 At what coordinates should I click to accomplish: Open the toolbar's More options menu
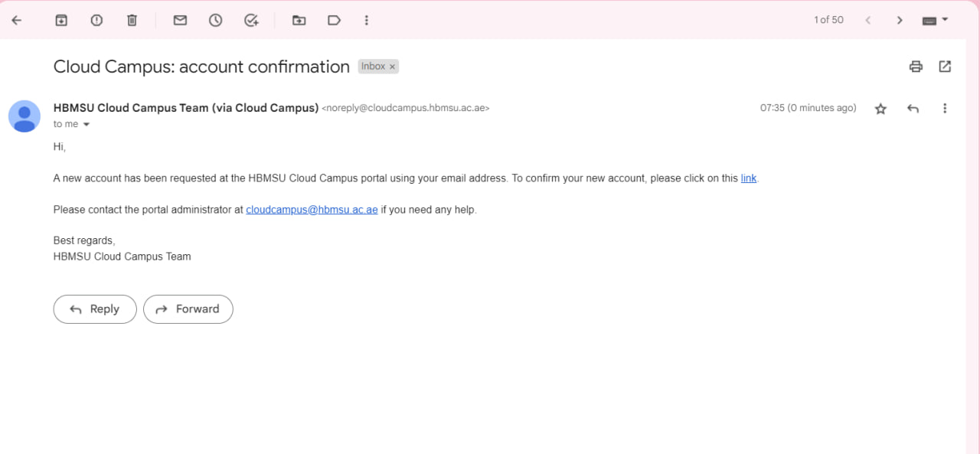(x=367, y=21)
